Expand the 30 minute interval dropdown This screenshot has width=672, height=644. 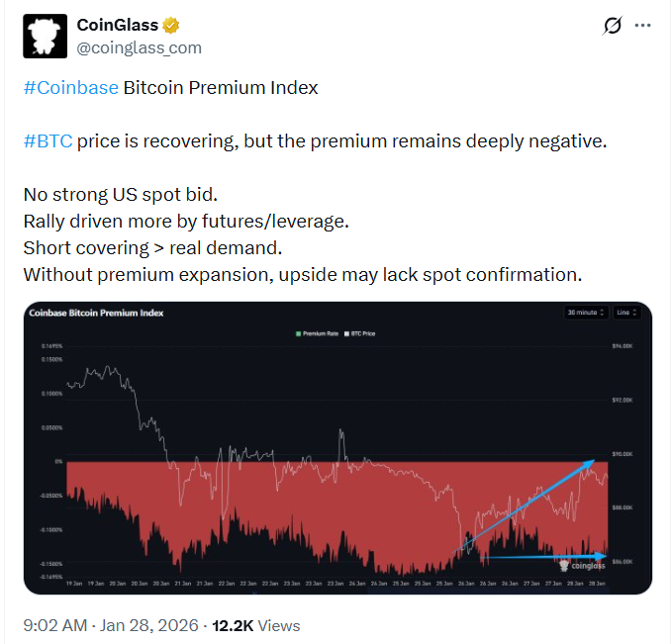click(x=585, y=313)
